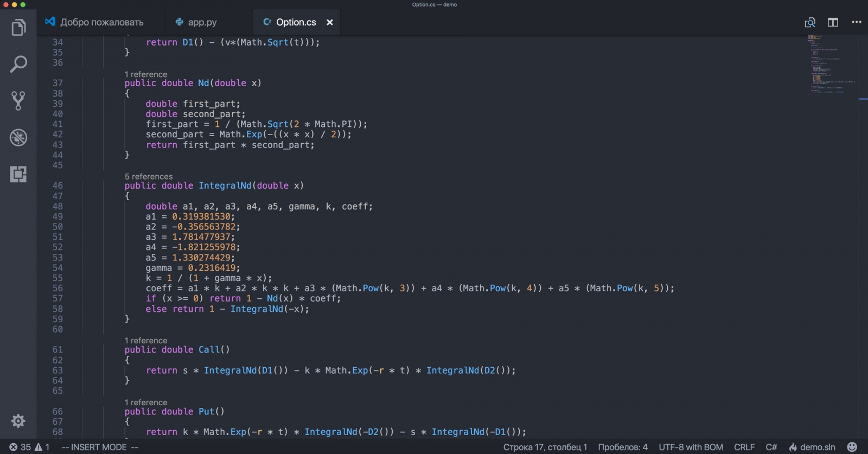
Task: Click line number 46 in gutter
Action: [x=58, y=186]
